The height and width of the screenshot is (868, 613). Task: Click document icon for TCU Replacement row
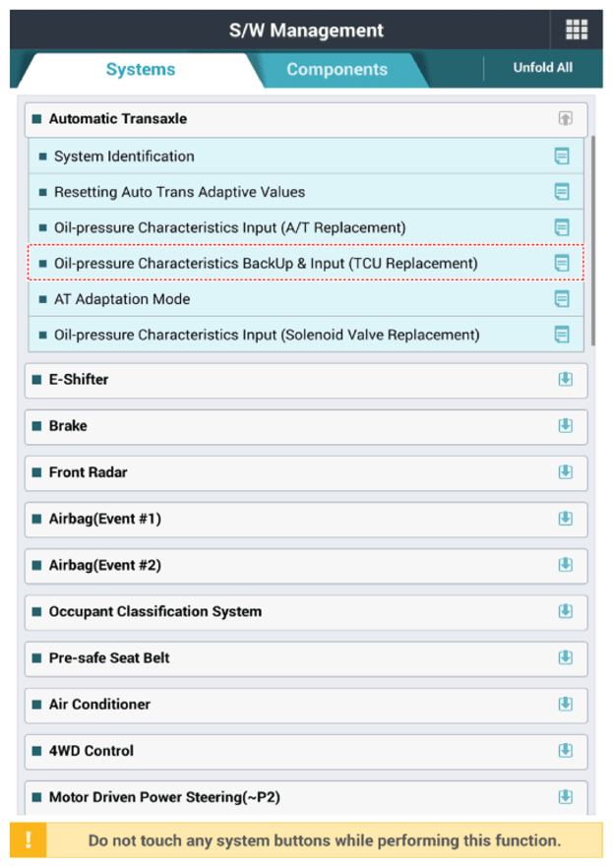point(562,263)
